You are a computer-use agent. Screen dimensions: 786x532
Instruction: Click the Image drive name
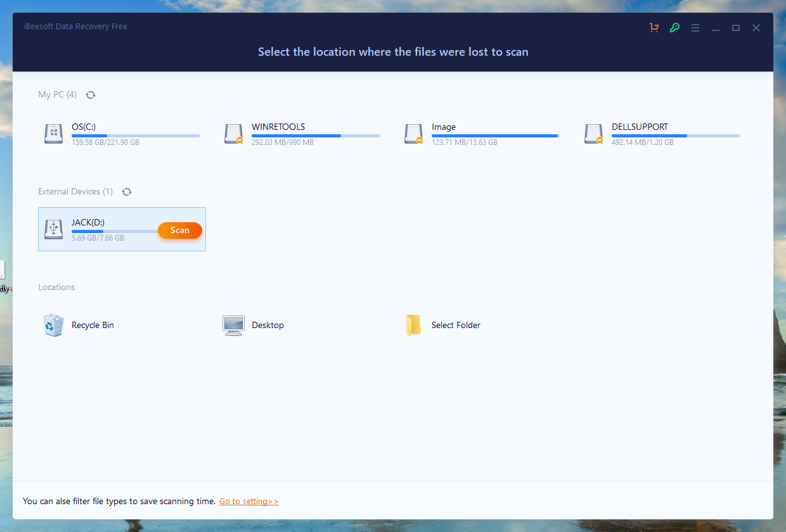444,127
